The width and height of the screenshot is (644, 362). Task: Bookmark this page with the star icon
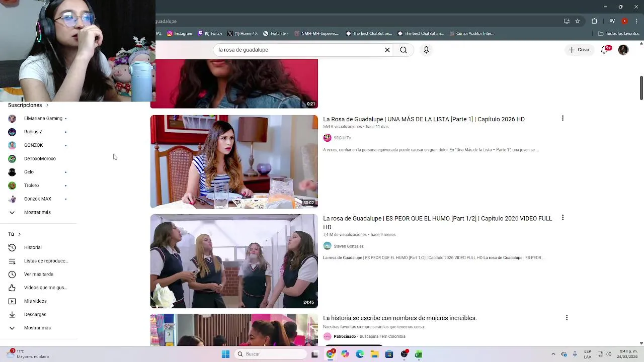[x=578, y=21]
